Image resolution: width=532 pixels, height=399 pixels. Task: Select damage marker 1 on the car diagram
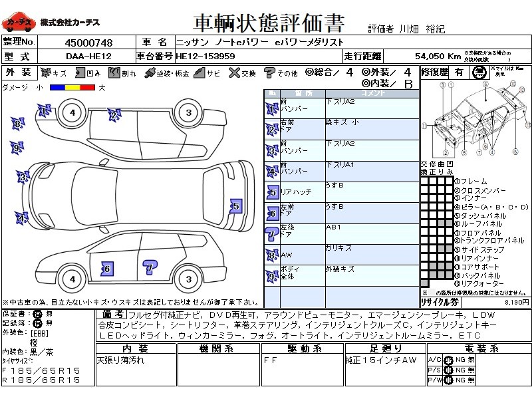pos(44,110)
